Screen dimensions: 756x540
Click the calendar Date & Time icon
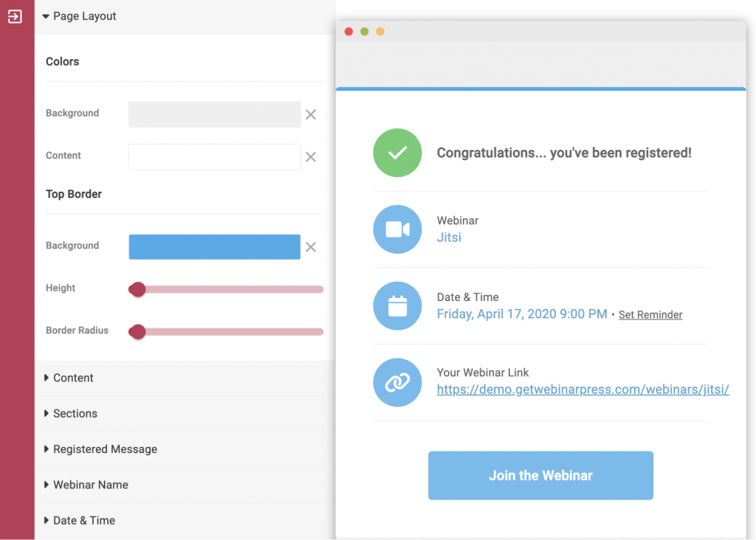(397, 305)
